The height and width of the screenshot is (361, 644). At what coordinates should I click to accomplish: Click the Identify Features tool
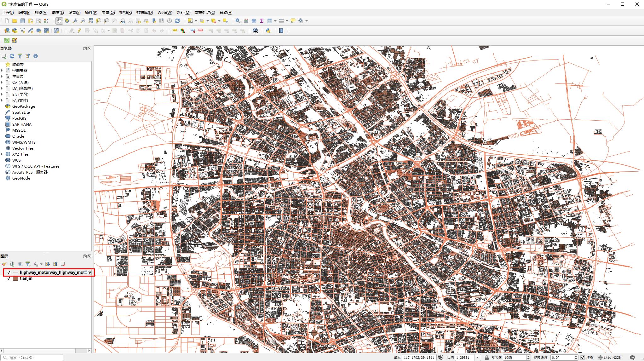coord(238,21)
